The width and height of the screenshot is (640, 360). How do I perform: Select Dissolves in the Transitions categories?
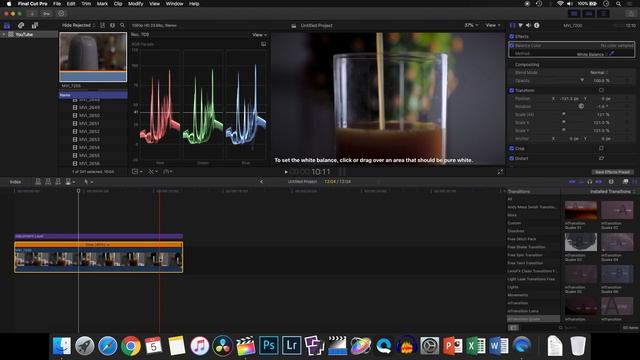(x=516, y=231)
